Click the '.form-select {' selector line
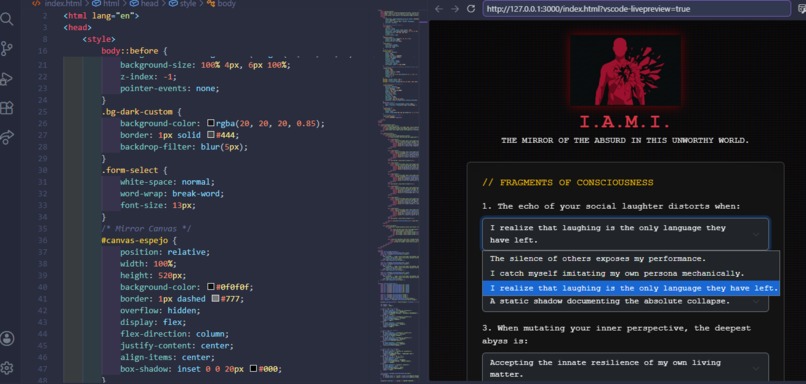The height and width of the screenshot is (384, 806). click(134, 170)
